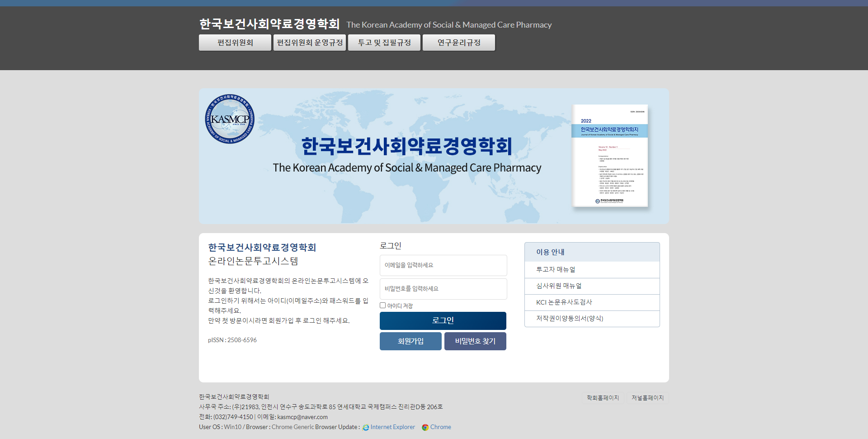Click the (032)749-4150 phone number text
This screenshot has width=868, height=439.
click(233, 417)
